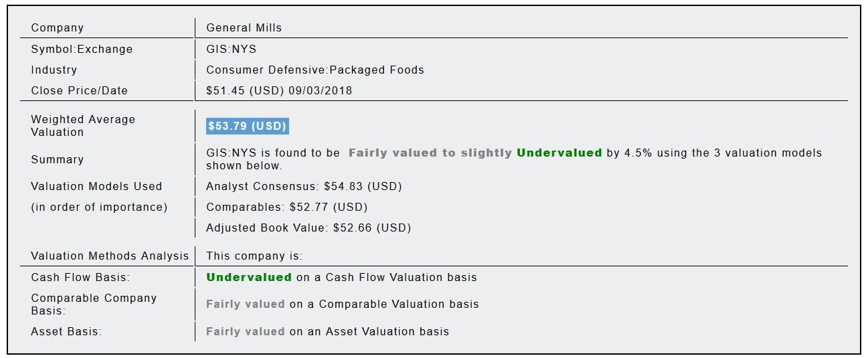Viewport: 868px width, 358px height.
Task: Click the Symbol:Exchange label
Action: point(82,49)
